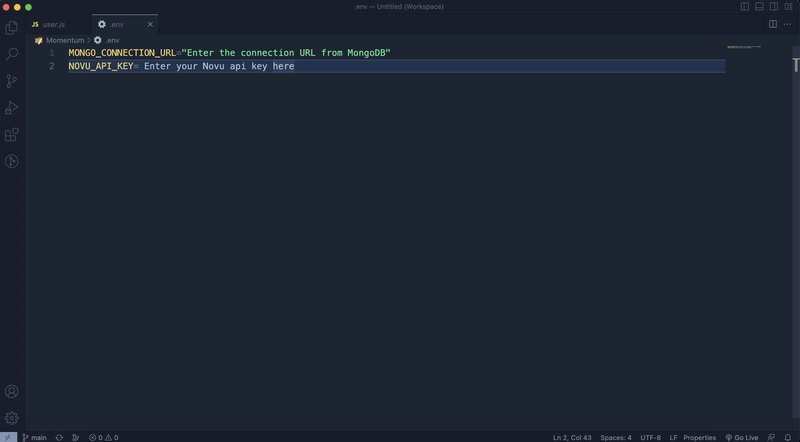Synchronize changes in status bar
The image size is (800, 442).
59,437
